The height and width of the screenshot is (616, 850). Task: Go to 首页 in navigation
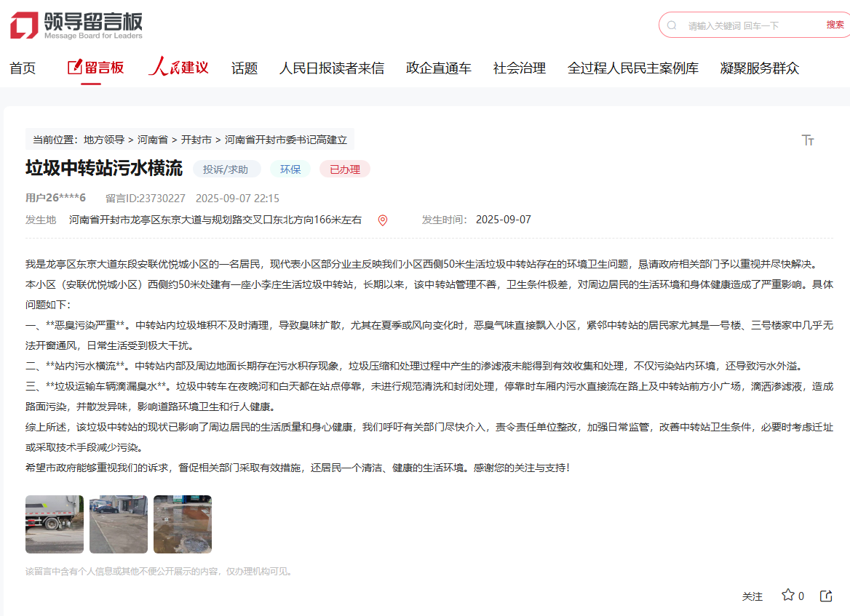[x=23, y=68]
